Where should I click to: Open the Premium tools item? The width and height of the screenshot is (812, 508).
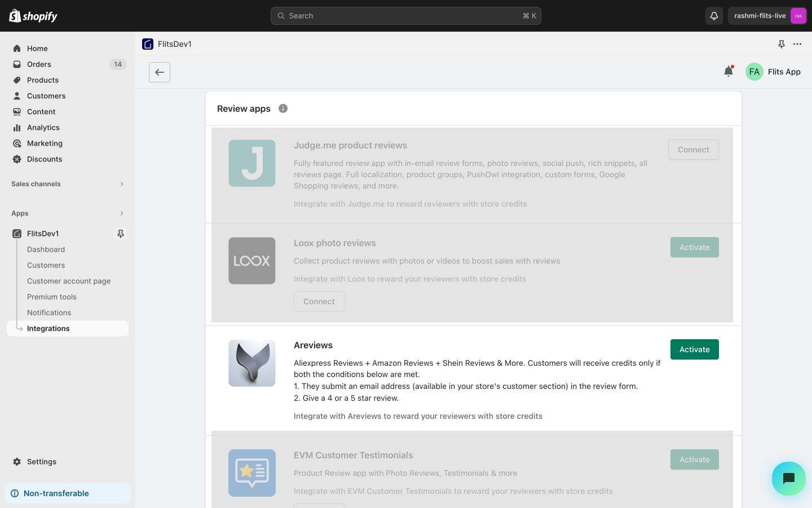tap(52, 297)
